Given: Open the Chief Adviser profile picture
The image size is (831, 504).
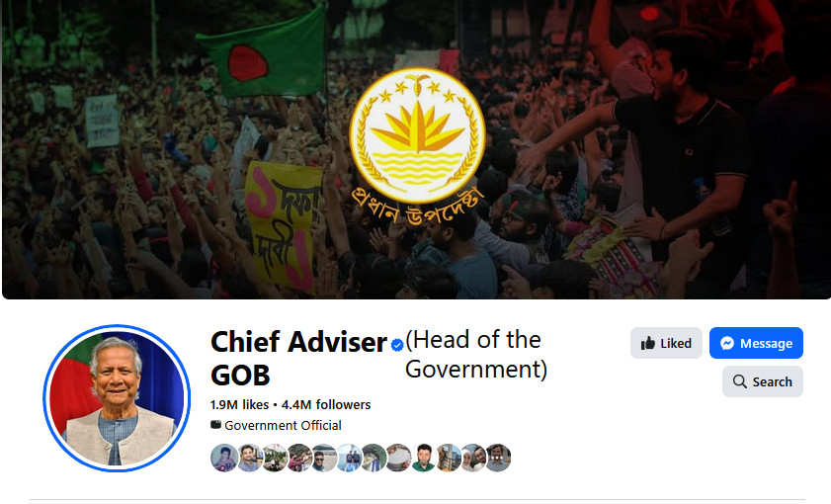Looking at the screenshot, I should coord(117,398).
